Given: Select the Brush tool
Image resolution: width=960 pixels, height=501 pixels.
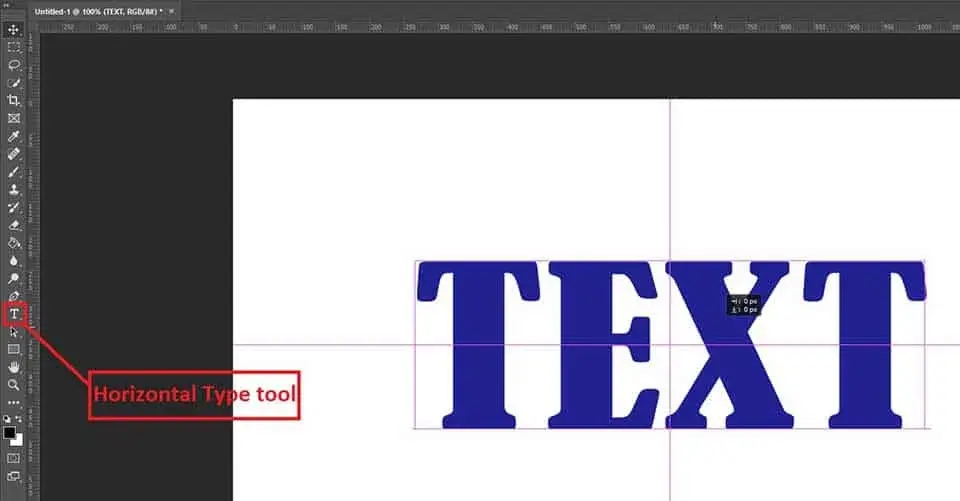Looking at the screenshot, I should tap(13, 171).
